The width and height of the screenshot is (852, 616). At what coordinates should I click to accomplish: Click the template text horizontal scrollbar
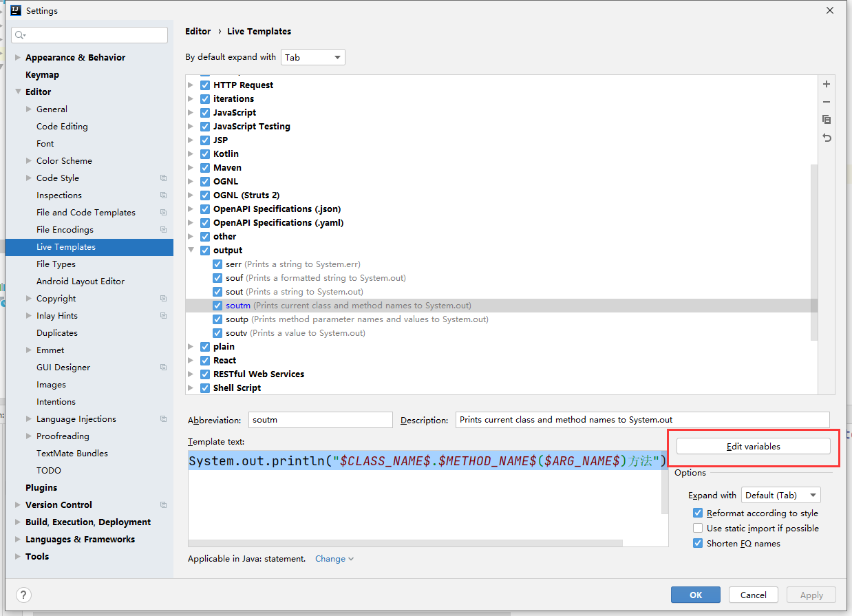click(405, 543)
